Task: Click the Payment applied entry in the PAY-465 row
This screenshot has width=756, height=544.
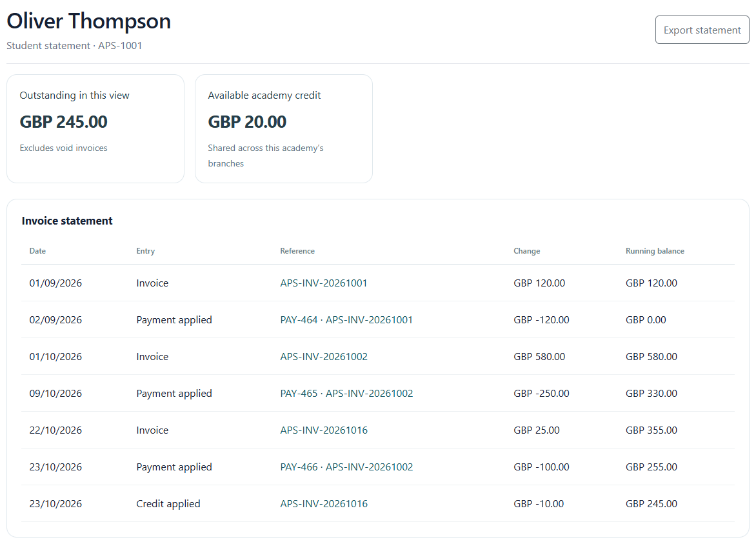Action: pyautogui.click(x=174, y=393)
